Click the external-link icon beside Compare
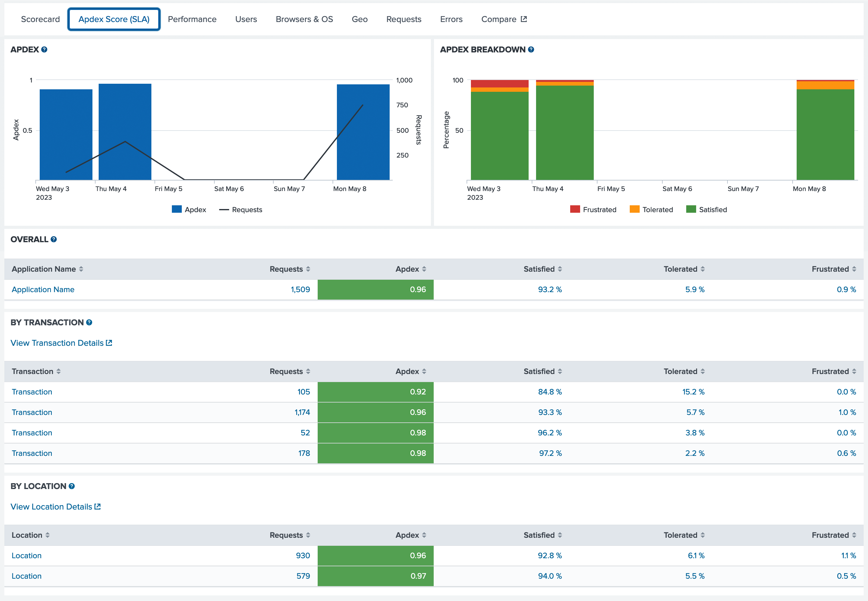This screenshot has width=868, height=601. [x=524, y=19]
